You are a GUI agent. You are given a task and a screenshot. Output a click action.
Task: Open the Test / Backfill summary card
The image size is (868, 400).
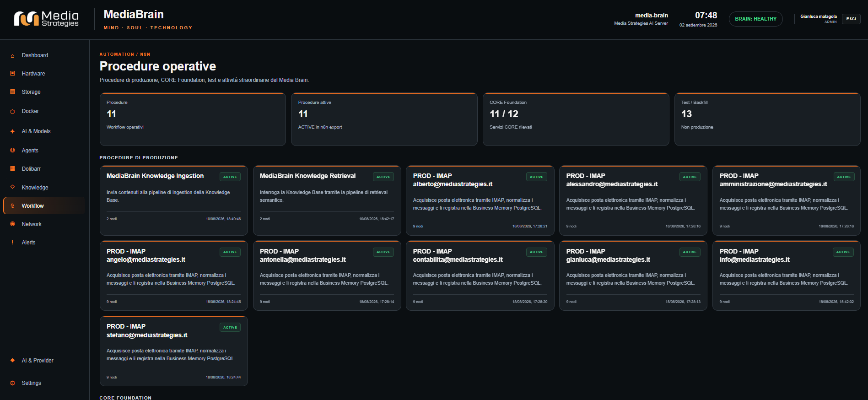point(767,119)
